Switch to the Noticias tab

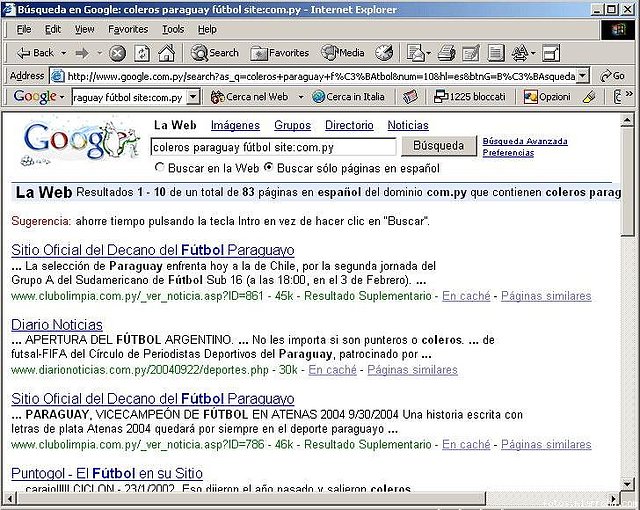(408, 125)
